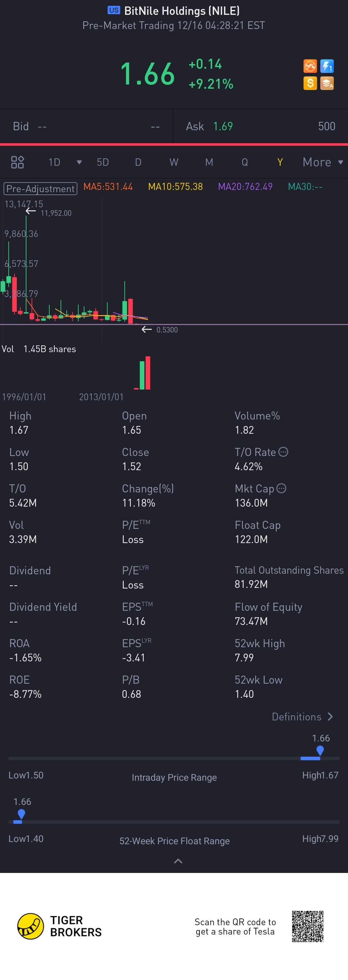Tap the P/B value 0.68
This screenshot has height=980, width=348.
[x=131, y=694]
